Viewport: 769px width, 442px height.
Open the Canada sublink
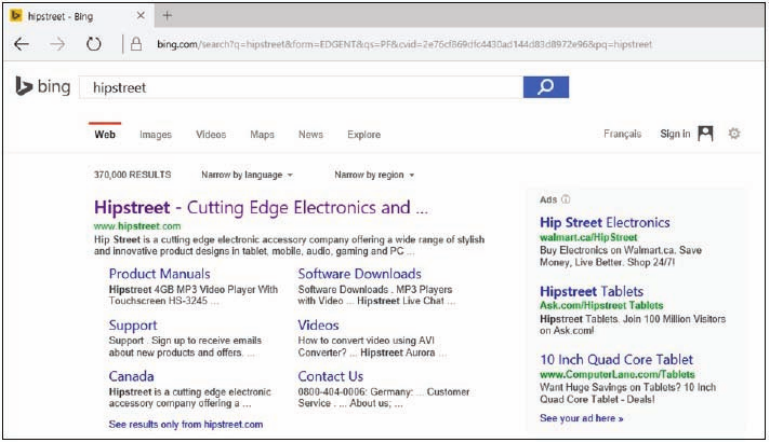pos(131,376)
